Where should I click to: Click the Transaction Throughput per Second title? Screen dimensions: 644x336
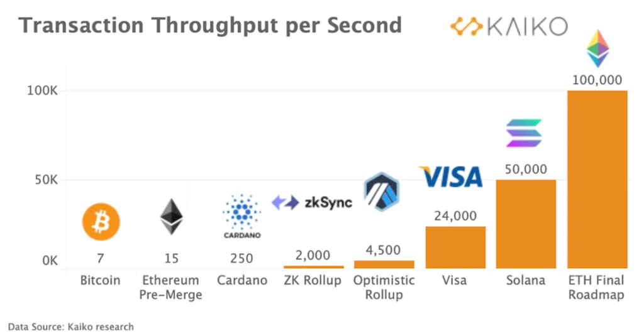pos(209,25)
